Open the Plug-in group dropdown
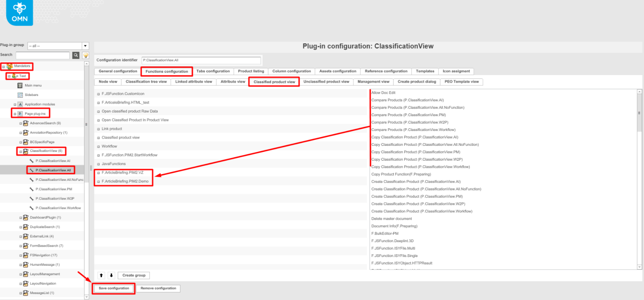The height and width of the screenshot is (300, 644). tap(86, 46)
